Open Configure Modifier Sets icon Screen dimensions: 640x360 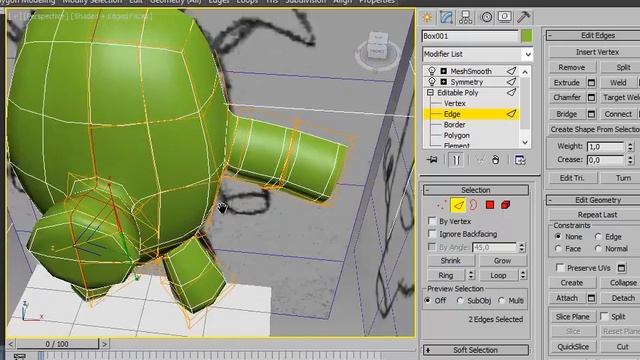pos(520,160)
